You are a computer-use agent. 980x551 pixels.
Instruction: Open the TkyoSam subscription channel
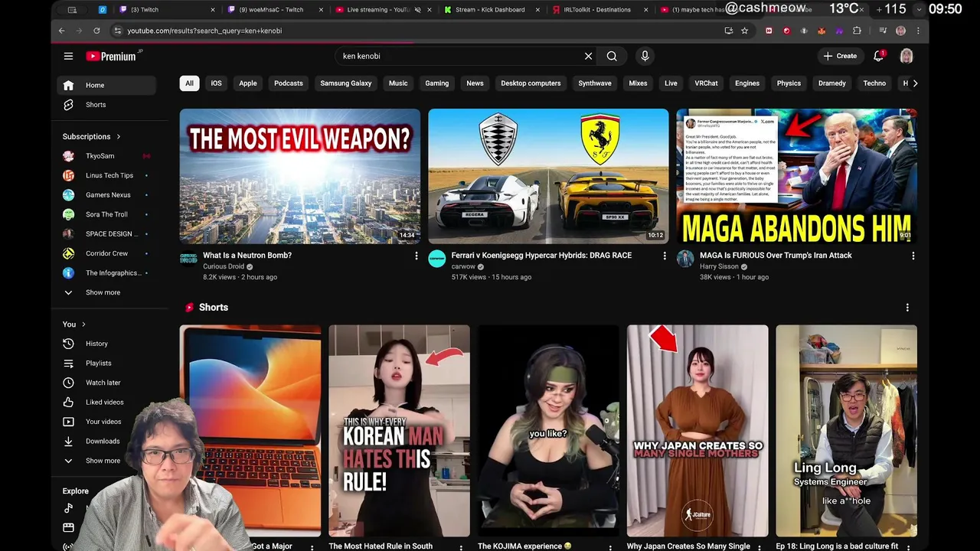[x=106, y=156]
